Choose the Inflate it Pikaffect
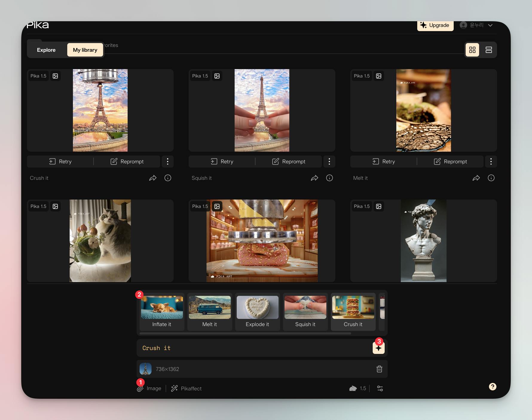The height and width of the screenshot is (420, 532). coord(162,312)
